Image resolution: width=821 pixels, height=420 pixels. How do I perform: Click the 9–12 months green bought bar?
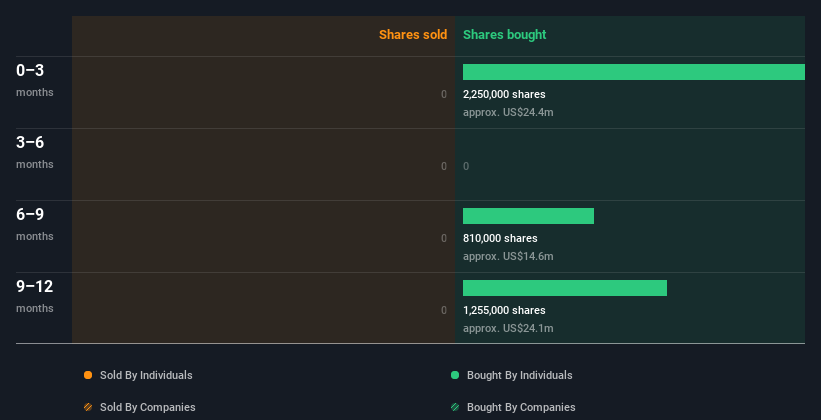pos(565,288)
